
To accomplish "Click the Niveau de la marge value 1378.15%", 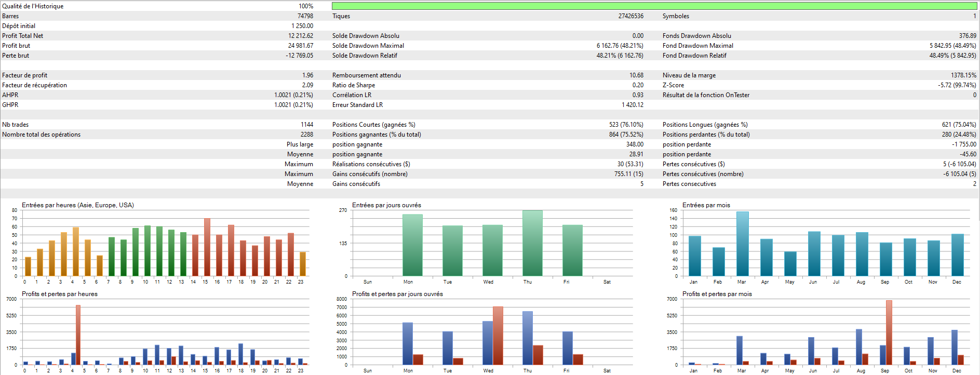I will tap(964, 75).
